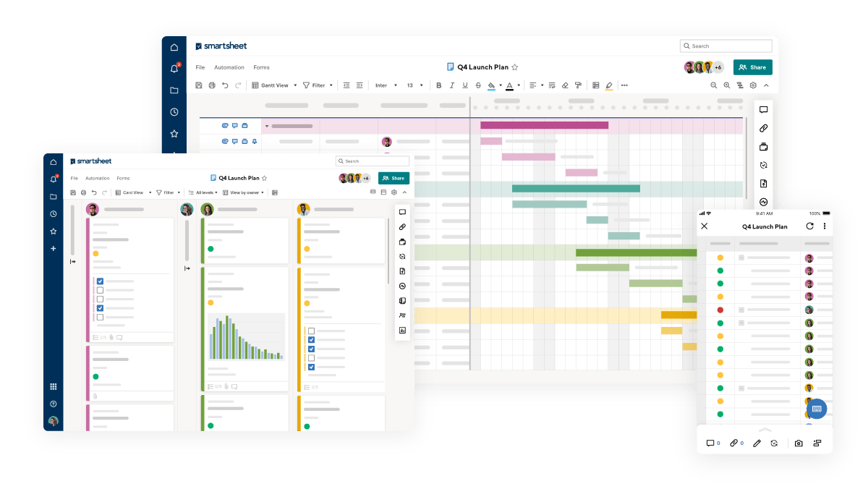Click Strikethrough in Gantt window toolbar

pos(477,85)
